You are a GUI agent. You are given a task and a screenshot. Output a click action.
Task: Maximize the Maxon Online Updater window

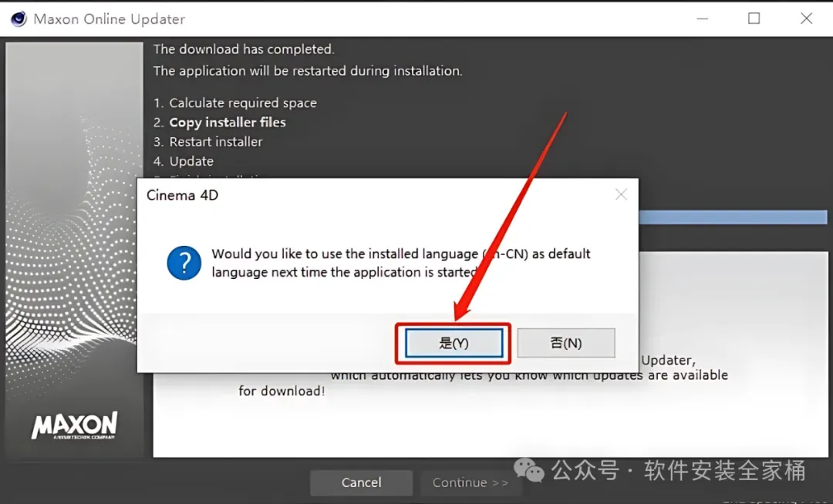(754, 18)
